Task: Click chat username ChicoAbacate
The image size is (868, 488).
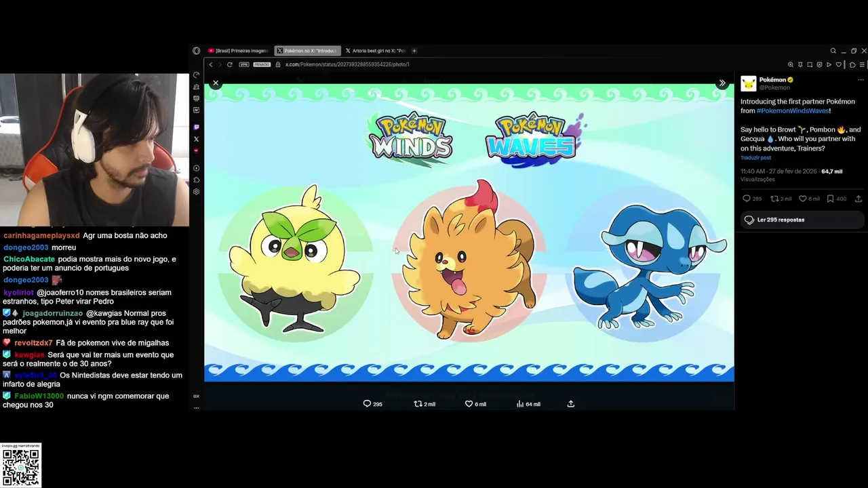Action: [x=29, y=259]
